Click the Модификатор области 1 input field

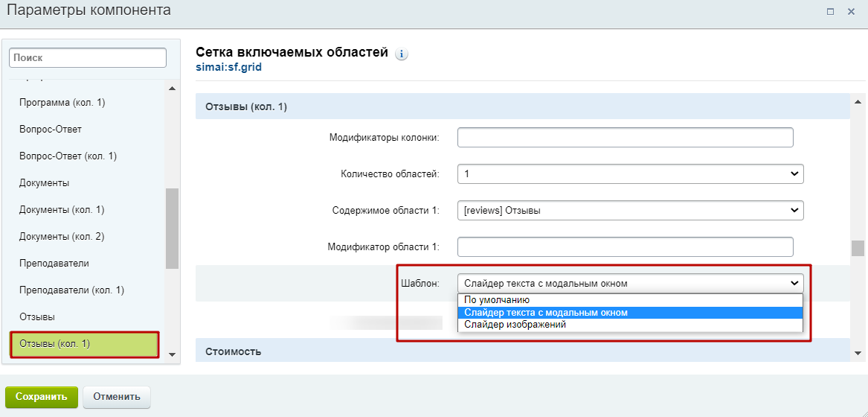coord(626,247)
